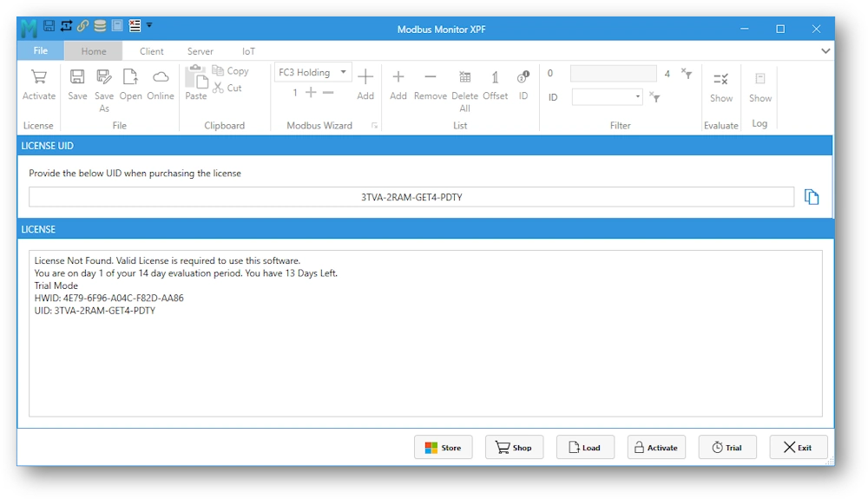
Task: Click the Online cloud button
Action: click(161, 85)
